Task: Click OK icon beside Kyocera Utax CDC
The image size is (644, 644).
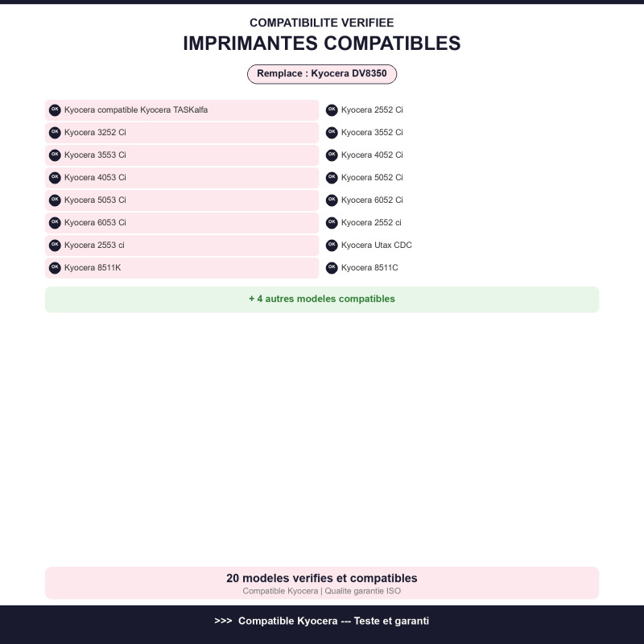Action: point(332,246)
